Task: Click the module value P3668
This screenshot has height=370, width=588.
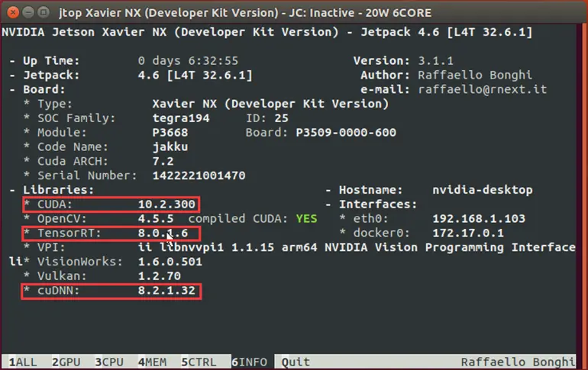Action: [x=170, y=132]
